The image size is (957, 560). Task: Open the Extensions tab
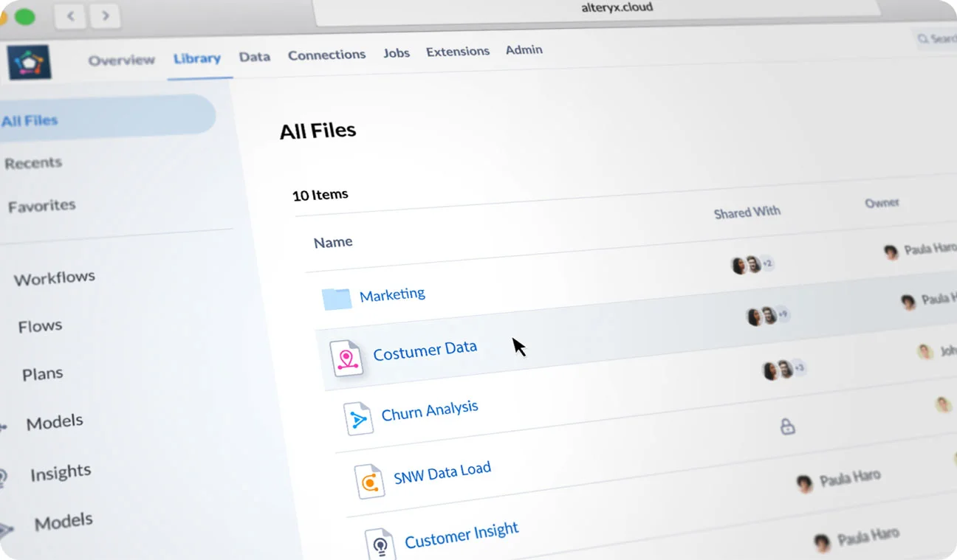click(458, 51)
